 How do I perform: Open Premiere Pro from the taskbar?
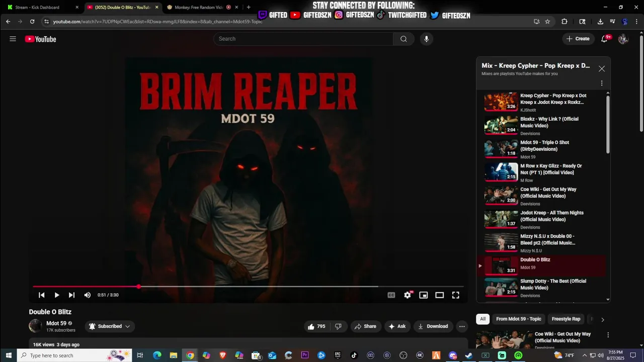click(305, 355)
